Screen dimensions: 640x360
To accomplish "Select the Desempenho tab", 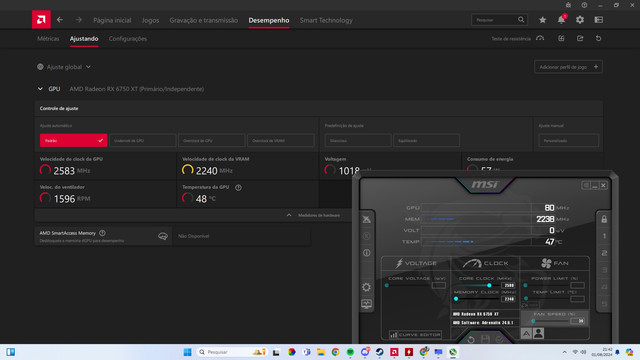I will pos(269,20).
